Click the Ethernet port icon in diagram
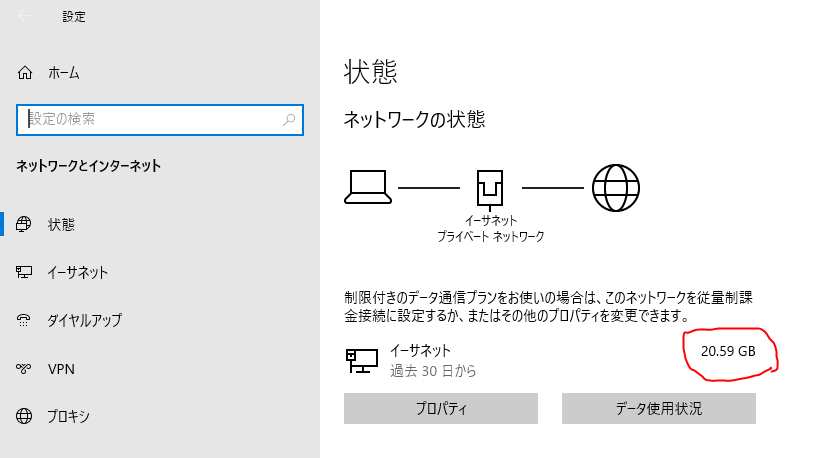Viewport: 816px width, 458px height. pyautogui.click(x=490, y=188)
